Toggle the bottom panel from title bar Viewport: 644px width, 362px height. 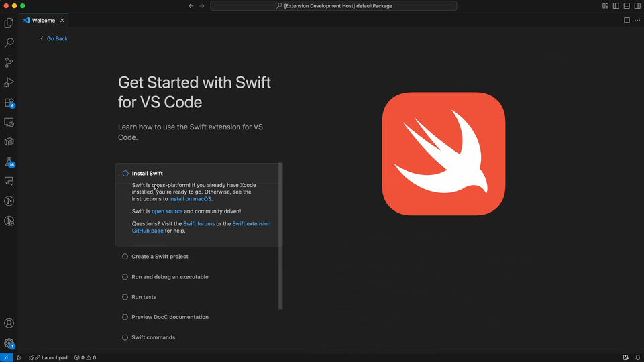click(x=627, y=6)
